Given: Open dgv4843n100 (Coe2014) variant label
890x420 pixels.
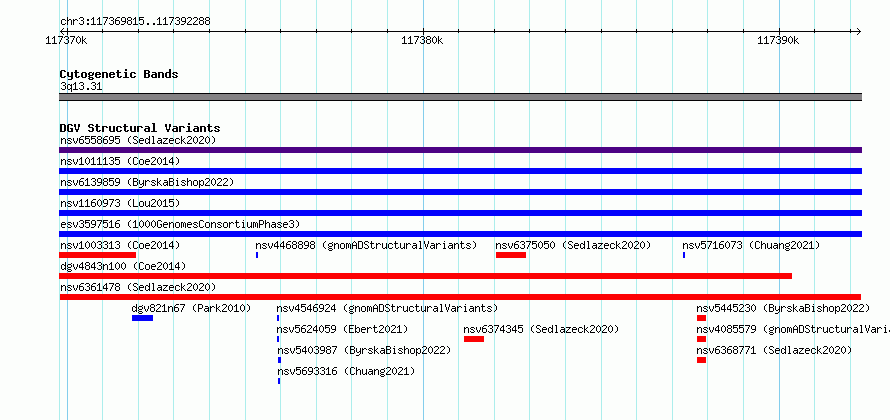Looking at the screenshot, I should [x=123, y=266].
